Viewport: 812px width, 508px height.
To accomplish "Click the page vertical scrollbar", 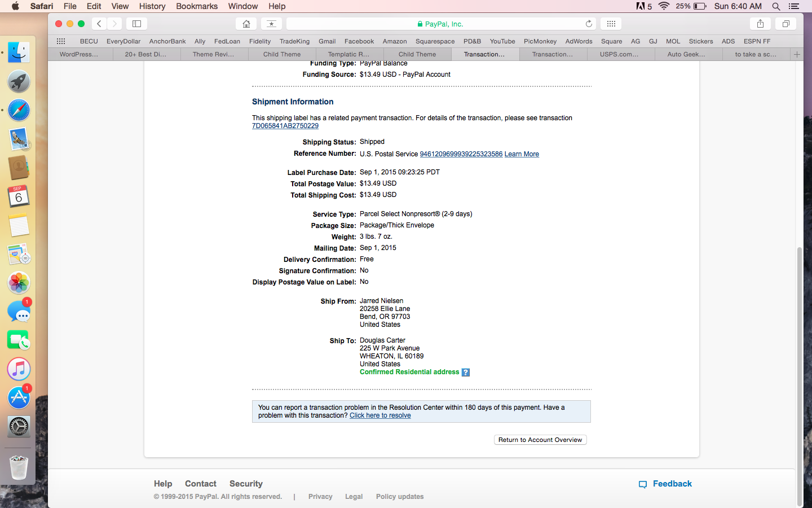I will [x=799, y=377].
